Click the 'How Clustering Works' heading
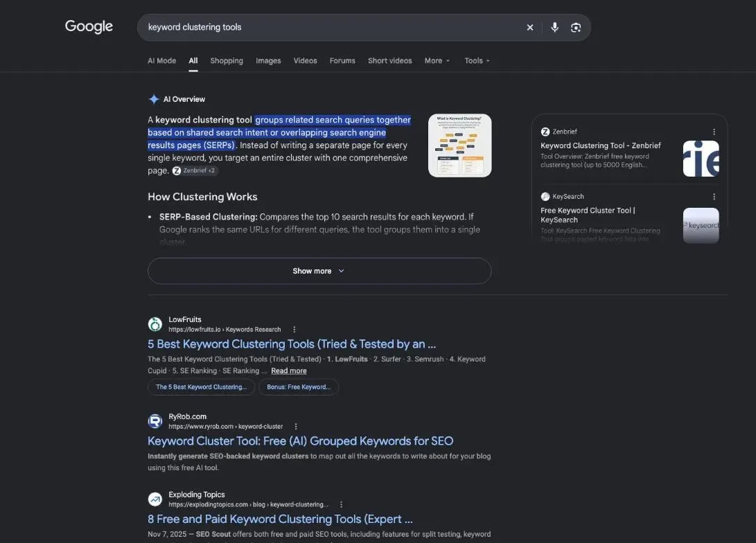Screen dimensions: 756x543 click(x=202, y=197)
